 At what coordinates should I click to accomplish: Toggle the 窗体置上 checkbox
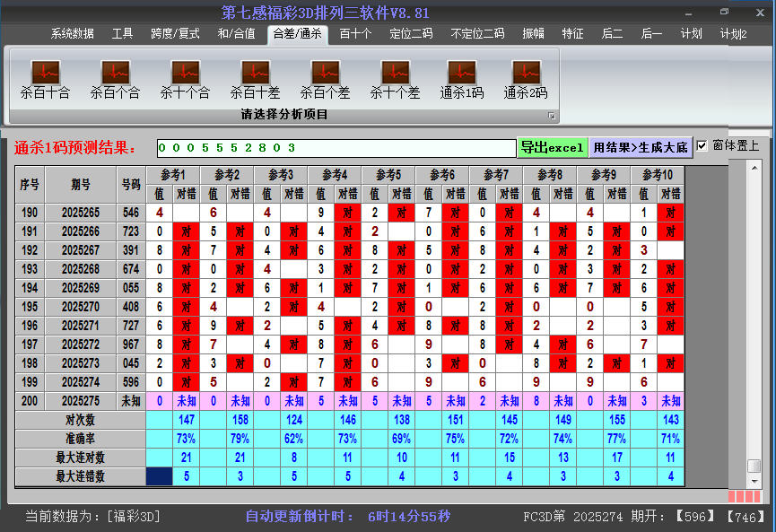(702, 146)
